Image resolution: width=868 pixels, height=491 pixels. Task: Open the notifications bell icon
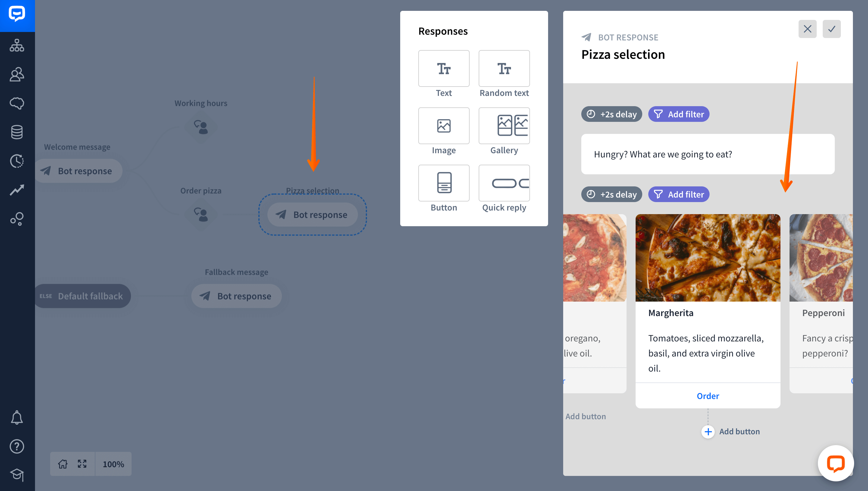click(17, 417)
